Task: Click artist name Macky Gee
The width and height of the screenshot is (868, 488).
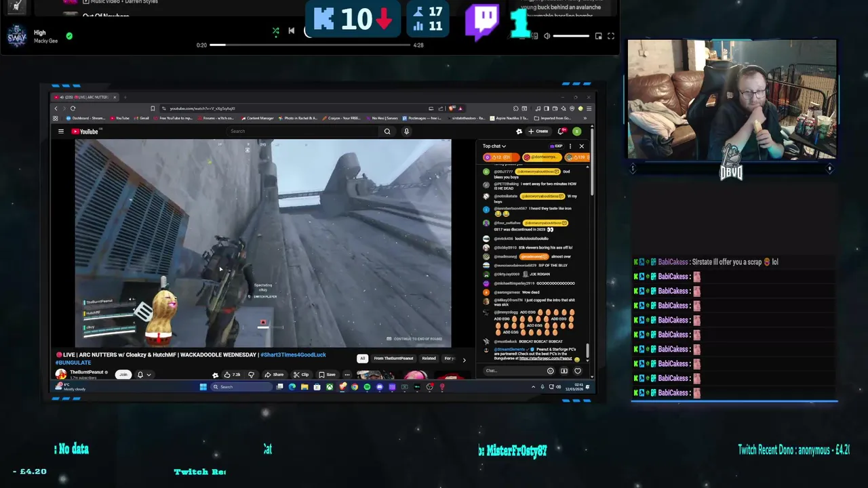Action: pos(45,41)
